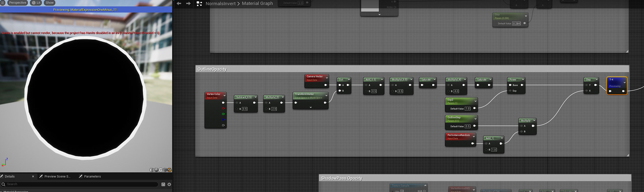The width and height of the screenshot is (644, 192).
Task: Edit the Exp2 Default Value 1.0
Action: 468,109
